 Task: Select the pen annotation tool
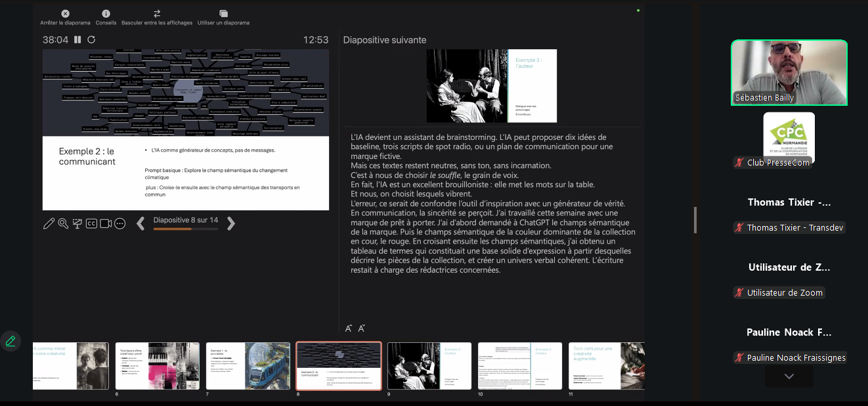[49, 224]
